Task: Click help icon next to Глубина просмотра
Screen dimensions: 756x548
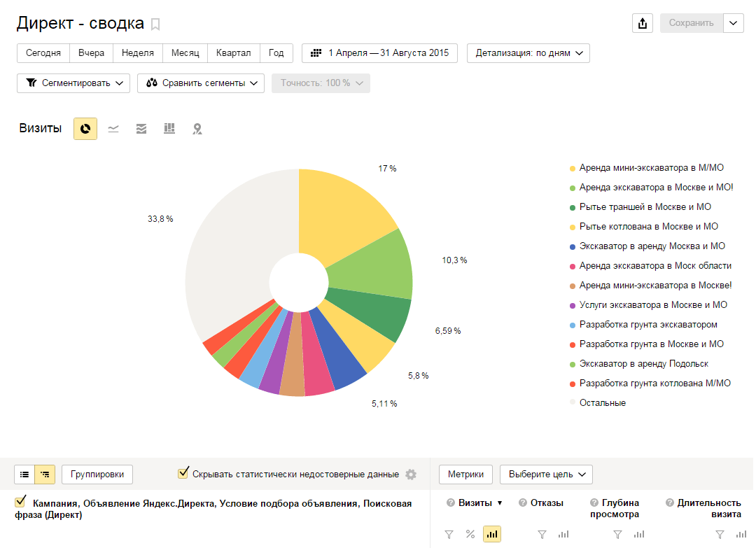Action: point(594,503)
